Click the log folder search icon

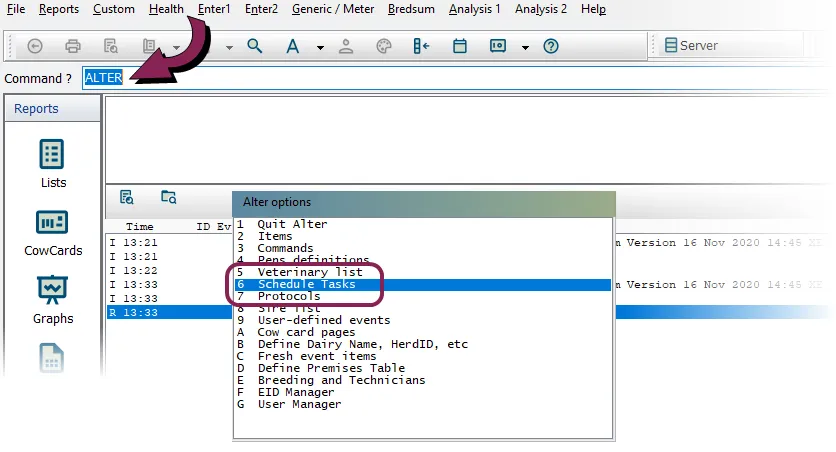168,197
